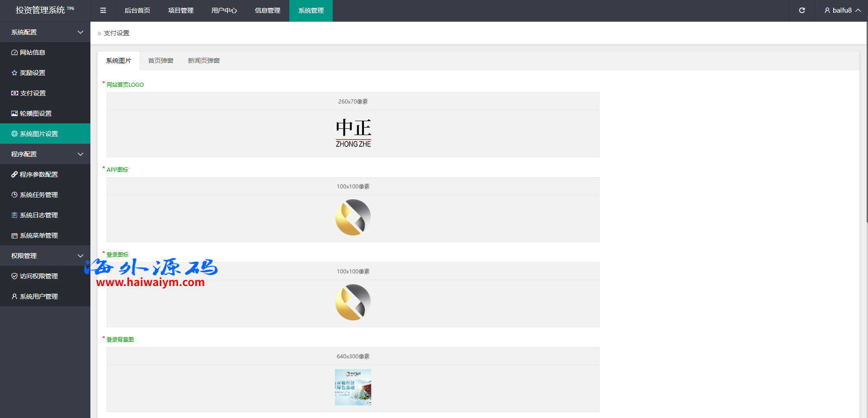The height and width of the screenshot is (418, 868).
Task: Open 项目管理 in top navigation
Action: [180, 10]
